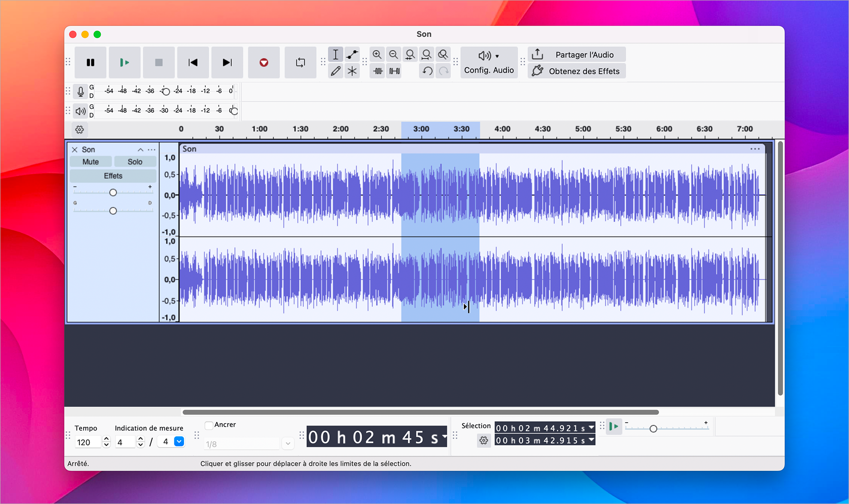Click the red Record button
Screen dimensions: 849x504
pos(264,62)
